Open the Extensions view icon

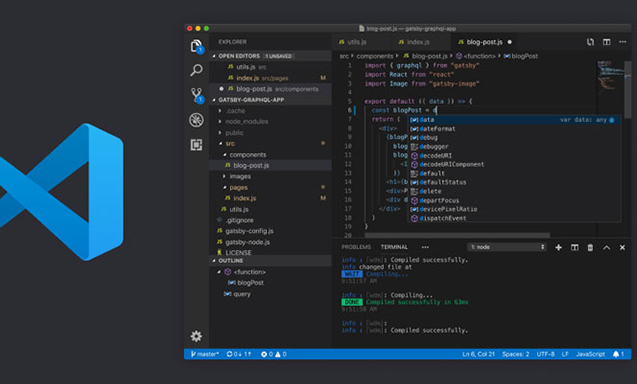point(196,145)
